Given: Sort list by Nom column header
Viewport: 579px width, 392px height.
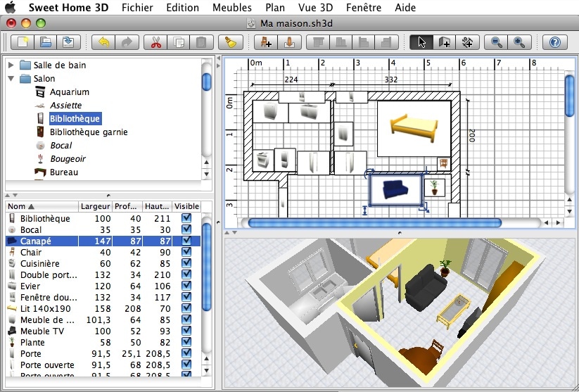Looking at the screenshot, I should pos(42,206).
